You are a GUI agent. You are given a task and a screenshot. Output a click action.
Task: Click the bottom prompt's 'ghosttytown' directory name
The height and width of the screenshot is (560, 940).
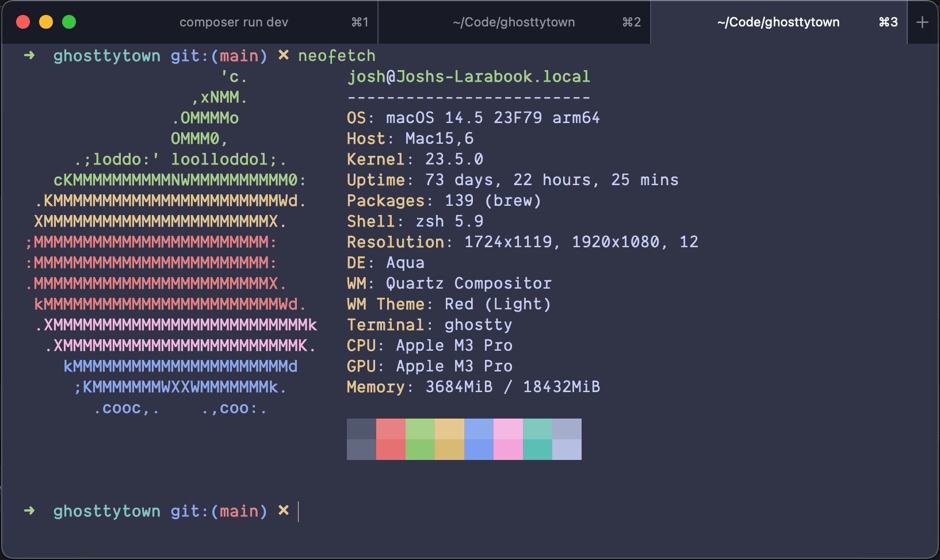(107, 511)
